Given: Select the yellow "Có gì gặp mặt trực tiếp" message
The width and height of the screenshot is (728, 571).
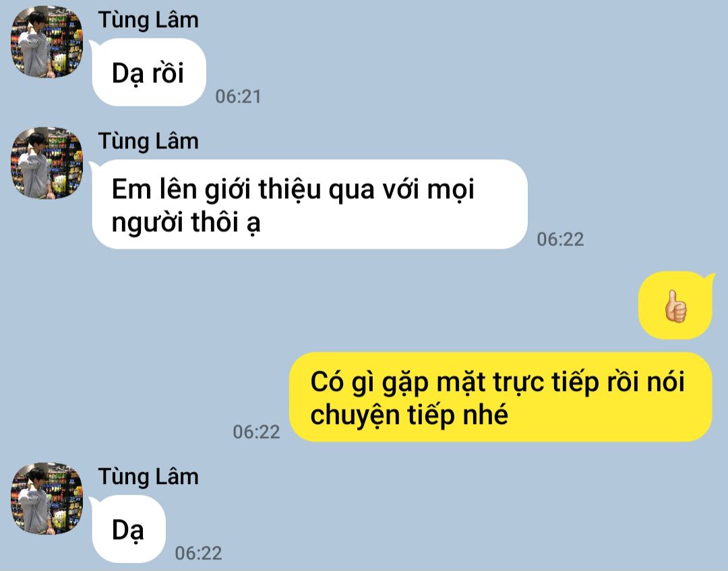Looking at the screenshot, I should pyautogui.click(x=500, y=397).
